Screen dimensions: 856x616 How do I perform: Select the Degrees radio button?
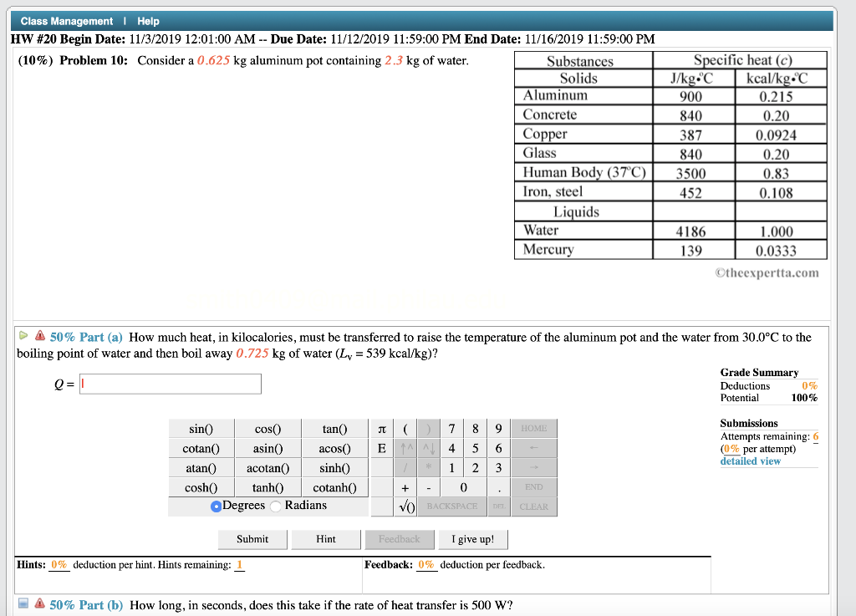(216, 505)
